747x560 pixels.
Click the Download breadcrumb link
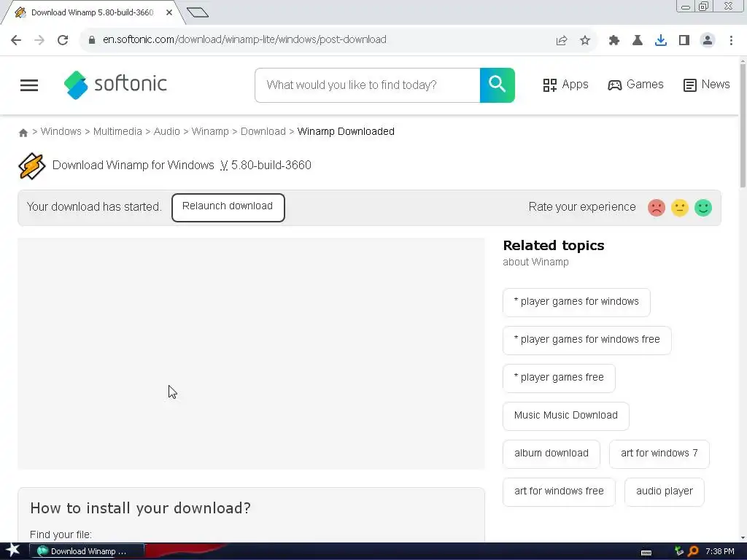(263, 131)
